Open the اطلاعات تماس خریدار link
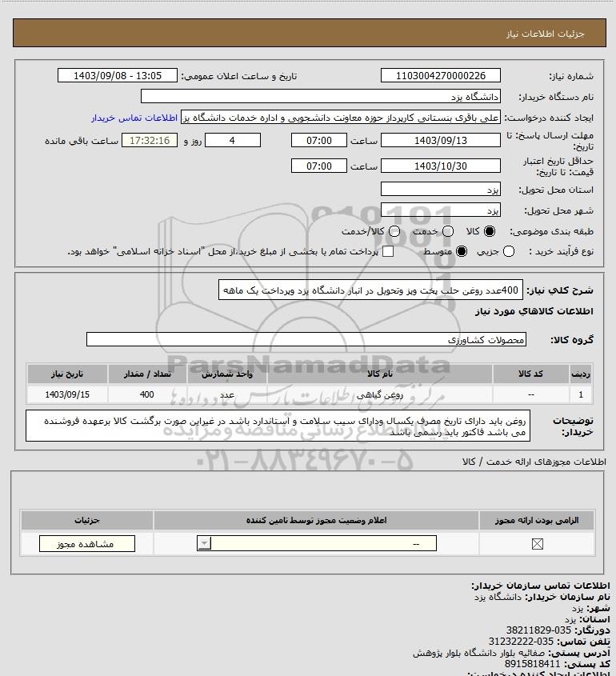This screenshot has width=616, height=676. click(134, 118)
